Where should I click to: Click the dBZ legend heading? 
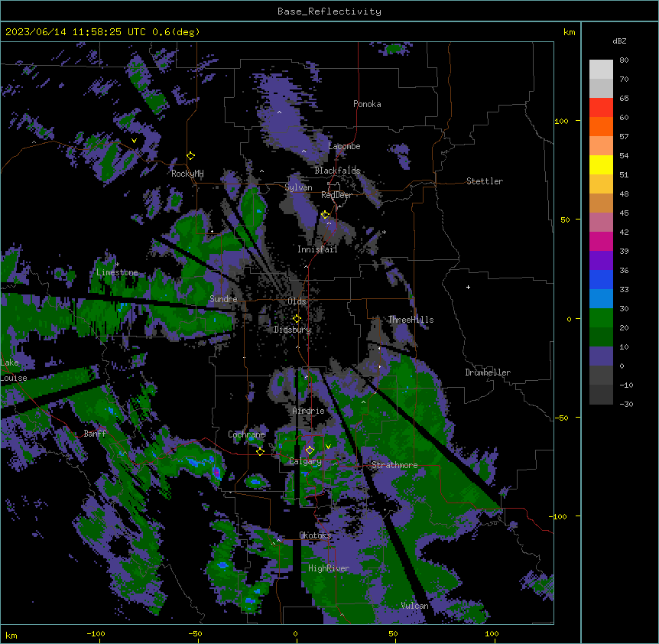tap(619, 41)
